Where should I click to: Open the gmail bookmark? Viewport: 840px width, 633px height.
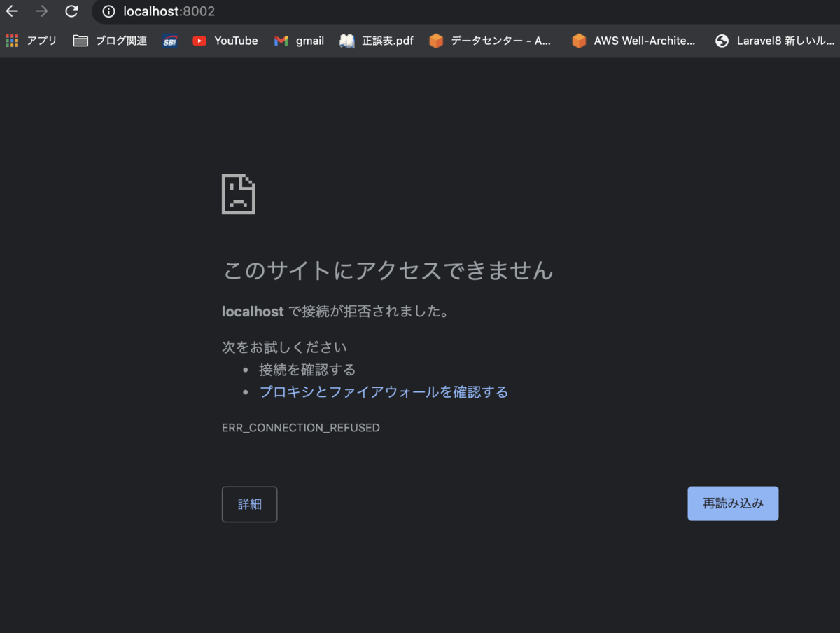299,41
